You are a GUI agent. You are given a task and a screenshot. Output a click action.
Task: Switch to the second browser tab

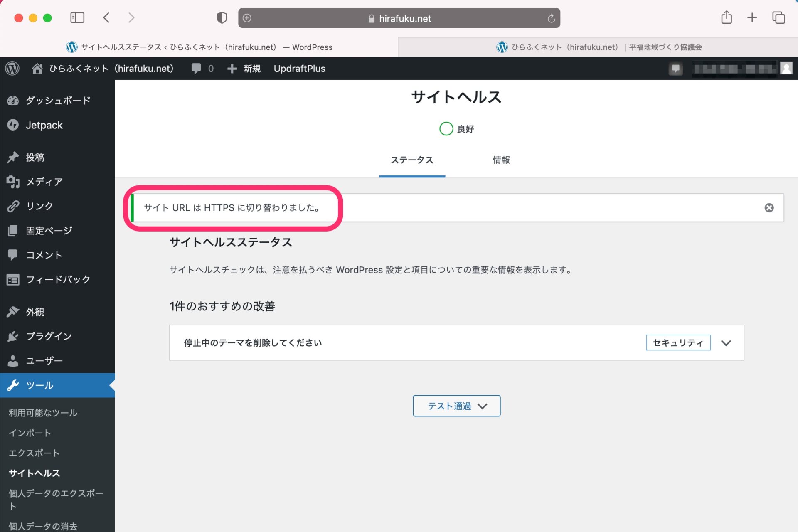598,47
